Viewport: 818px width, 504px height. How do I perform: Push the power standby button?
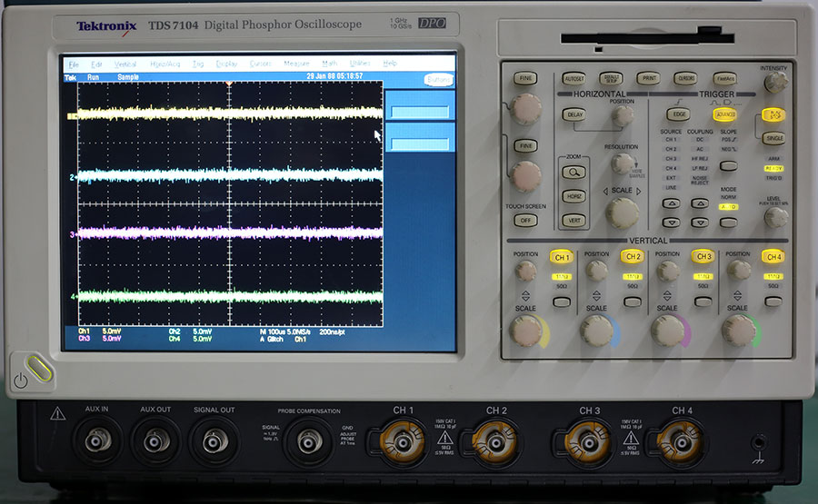coord(40,369)
